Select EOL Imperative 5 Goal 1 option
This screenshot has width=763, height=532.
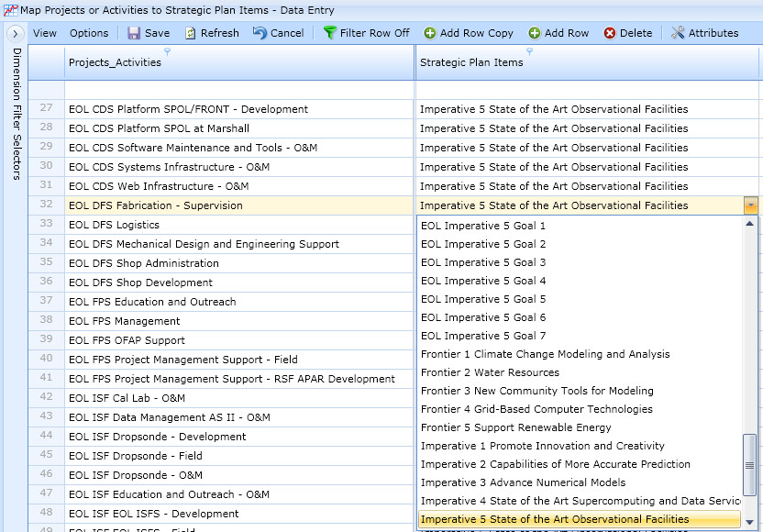579,226
